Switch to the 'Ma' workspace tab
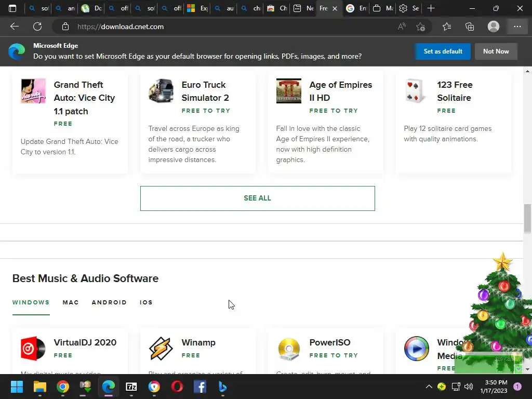This screenshot has height=399, width=532. point(382,8)
